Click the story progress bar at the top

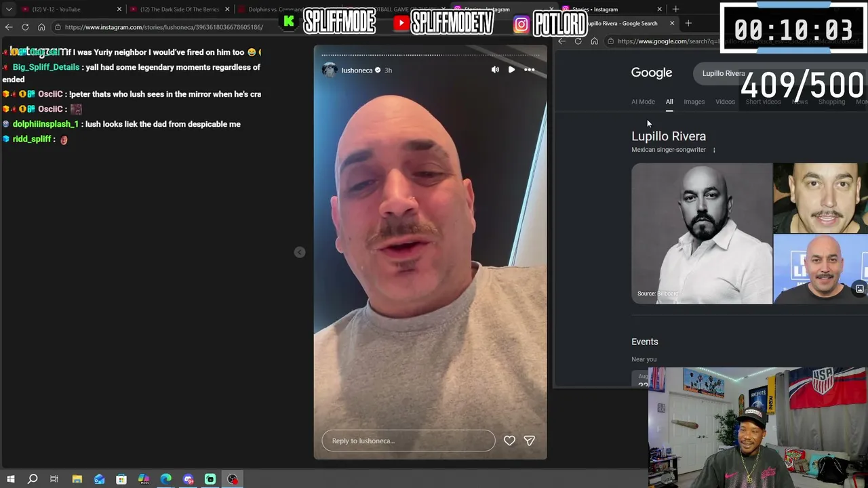point(430,54)
